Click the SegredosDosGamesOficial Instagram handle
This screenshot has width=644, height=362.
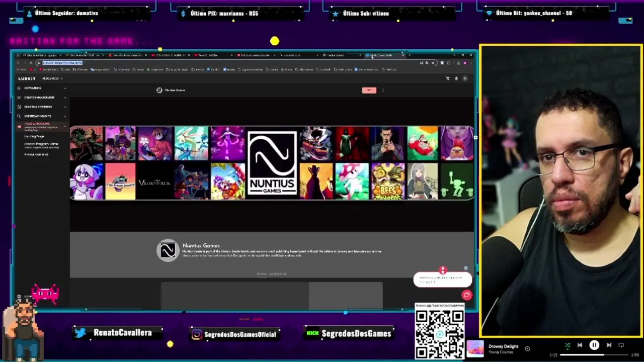[240, 334]
